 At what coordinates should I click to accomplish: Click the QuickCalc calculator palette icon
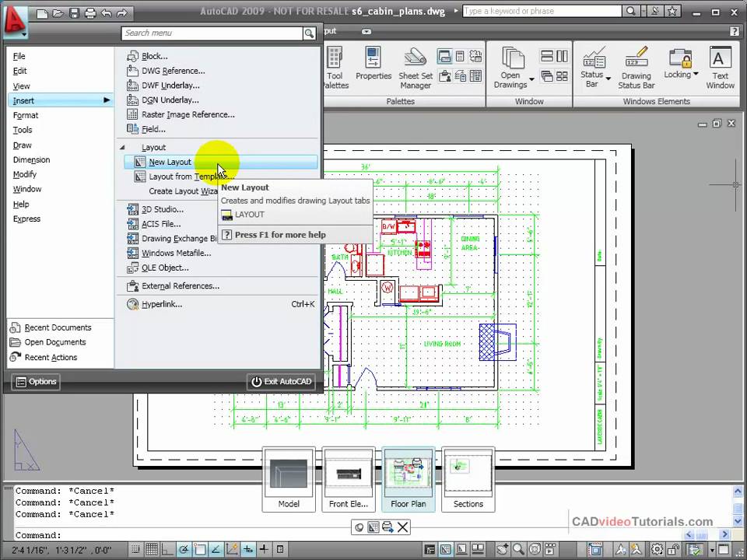tap(460, 56)
